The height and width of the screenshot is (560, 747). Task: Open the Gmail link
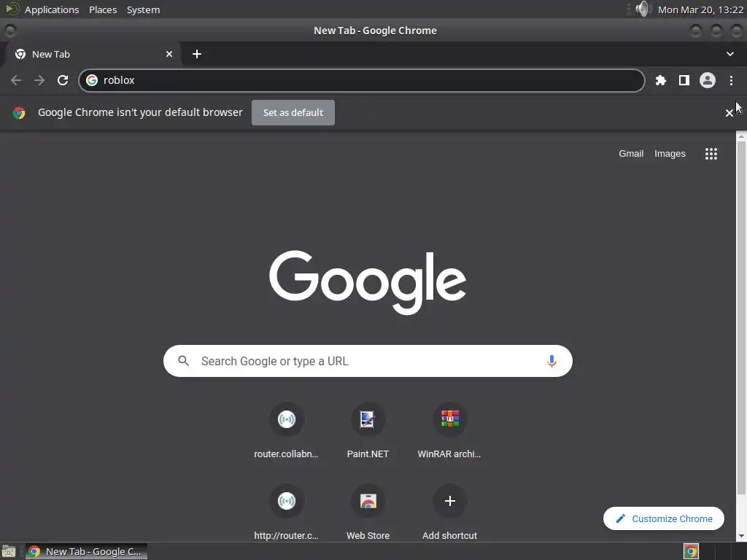631,154
